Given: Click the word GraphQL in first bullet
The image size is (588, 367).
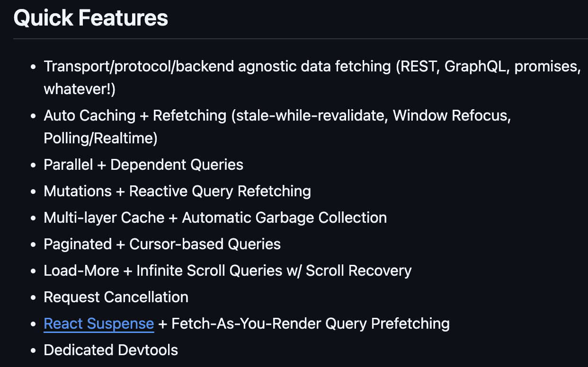Looking at the screenshot, I should [477, 67].
